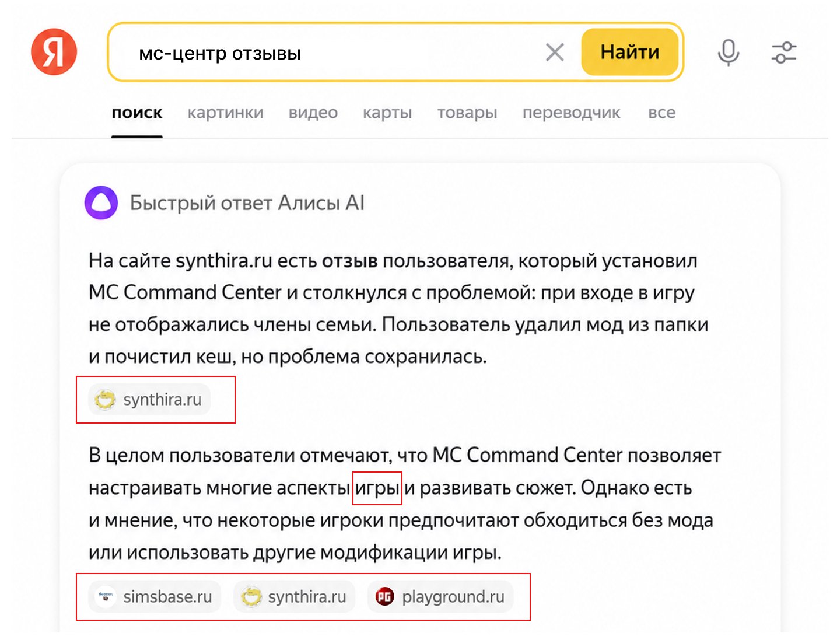Open the переводчик tab

pos(571,113)
